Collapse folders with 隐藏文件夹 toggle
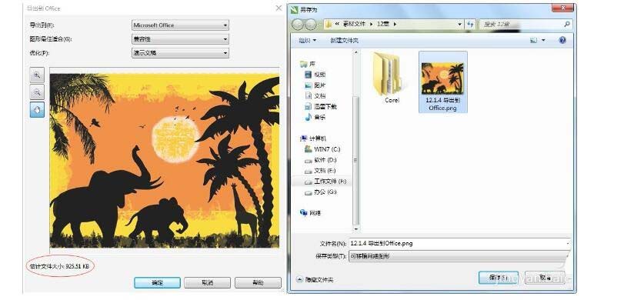The image size is (644, 300). pos(315,279)
